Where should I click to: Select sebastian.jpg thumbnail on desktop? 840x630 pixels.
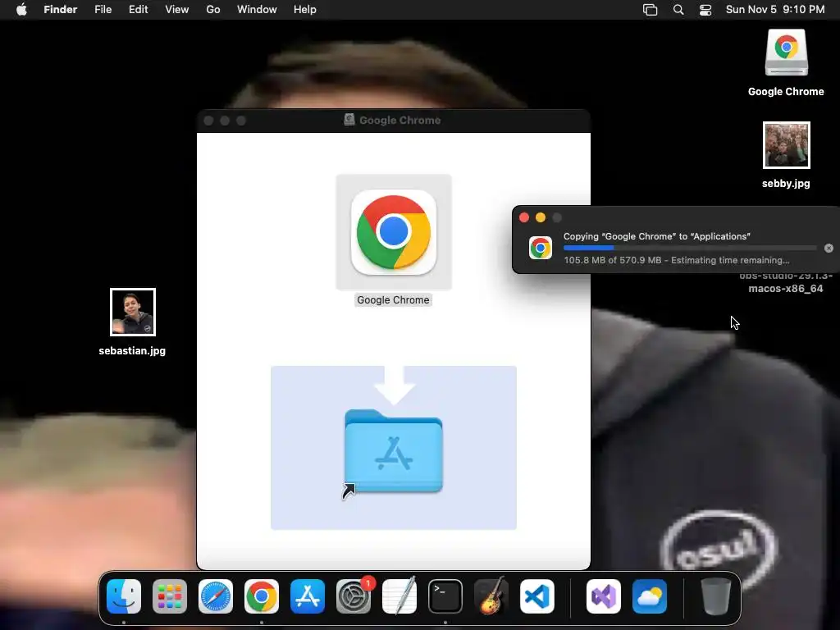pos(133,313)
